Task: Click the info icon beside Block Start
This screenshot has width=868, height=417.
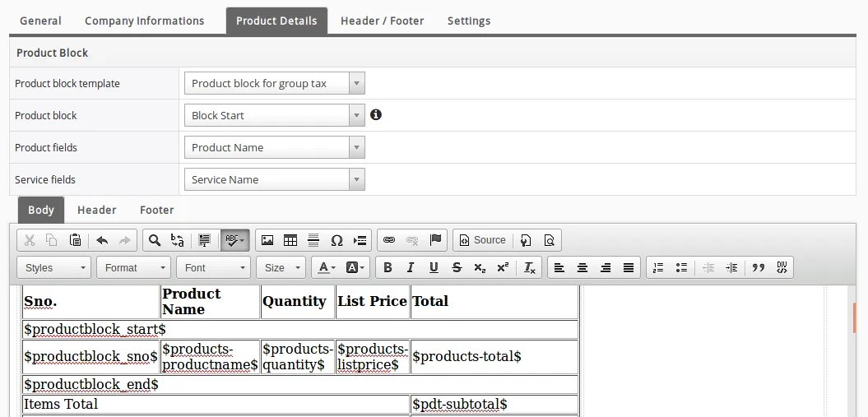Action: (376, 115)
